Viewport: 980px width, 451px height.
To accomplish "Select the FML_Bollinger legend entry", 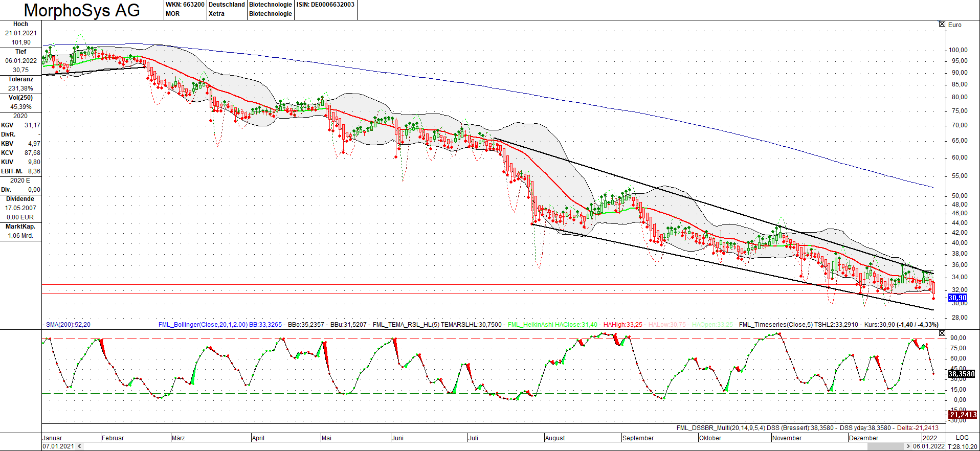I will tap(220, 325).
